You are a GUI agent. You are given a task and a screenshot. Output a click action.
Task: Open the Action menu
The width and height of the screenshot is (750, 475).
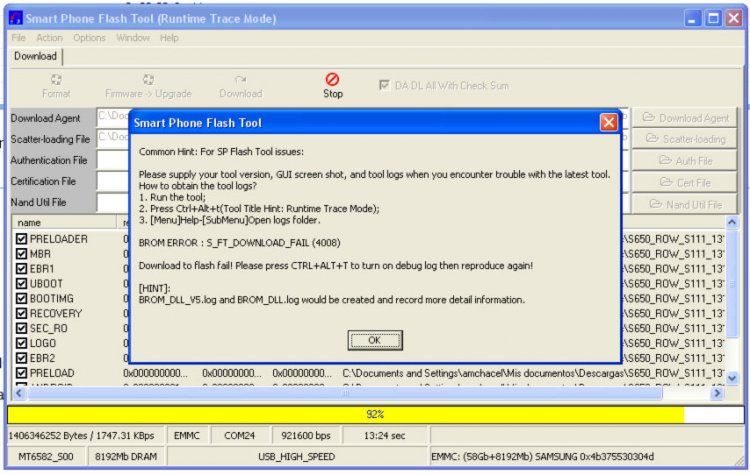tap(49, 38)
